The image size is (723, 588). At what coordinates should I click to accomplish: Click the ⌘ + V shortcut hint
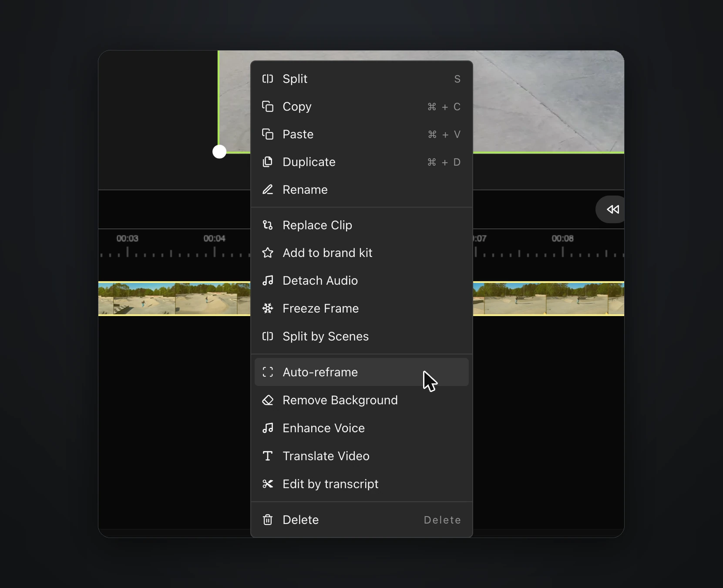click(x=444, y=135)
